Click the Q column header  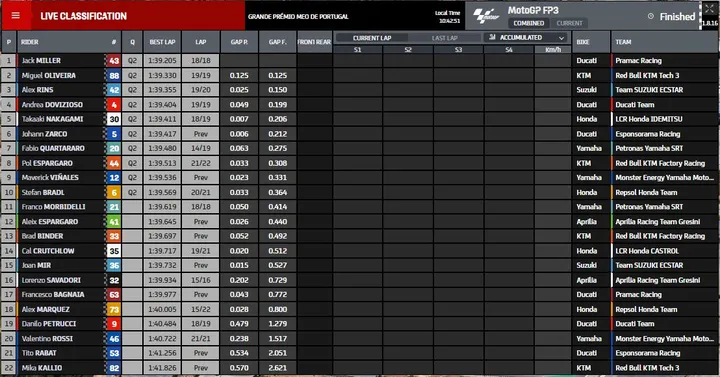132,42
